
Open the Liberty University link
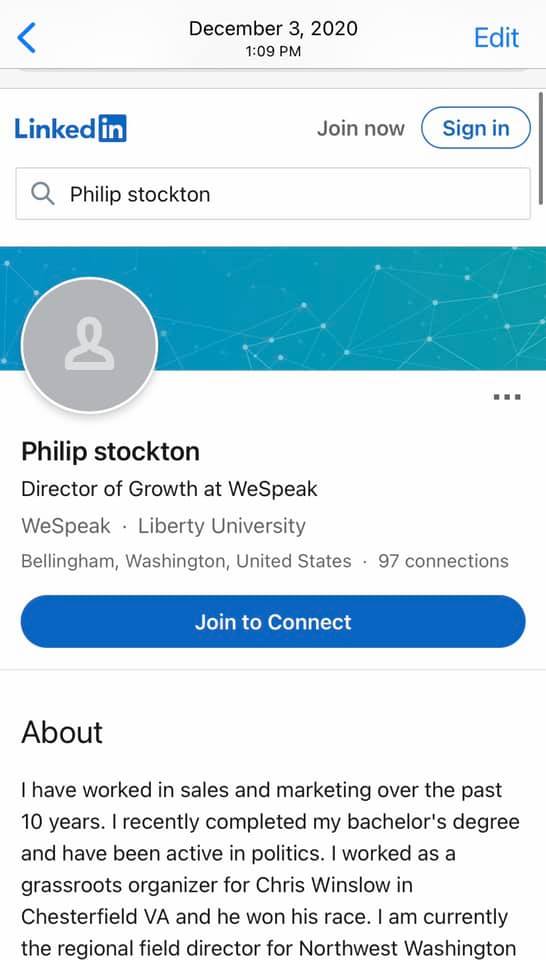[222, 526]
